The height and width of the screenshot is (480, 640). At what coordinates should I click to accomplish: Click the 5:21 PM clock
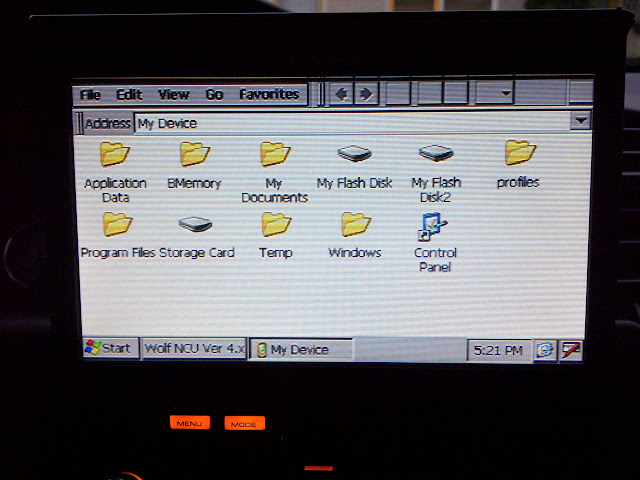tap(498, 350)
